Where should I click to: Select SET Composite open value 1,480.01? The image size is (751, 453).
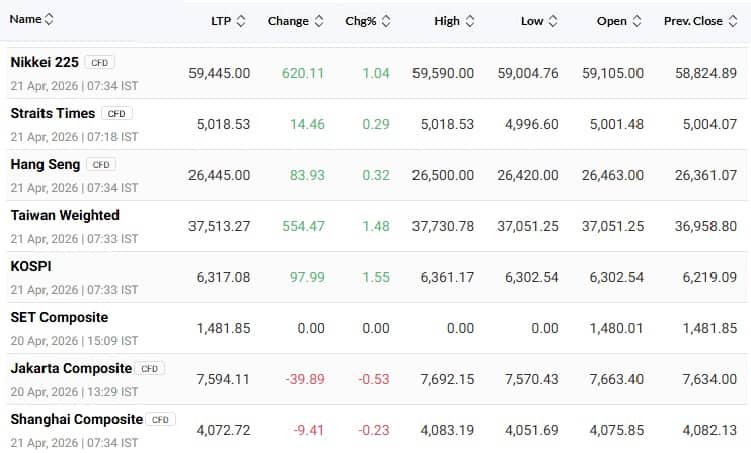[x=617, y=328]
